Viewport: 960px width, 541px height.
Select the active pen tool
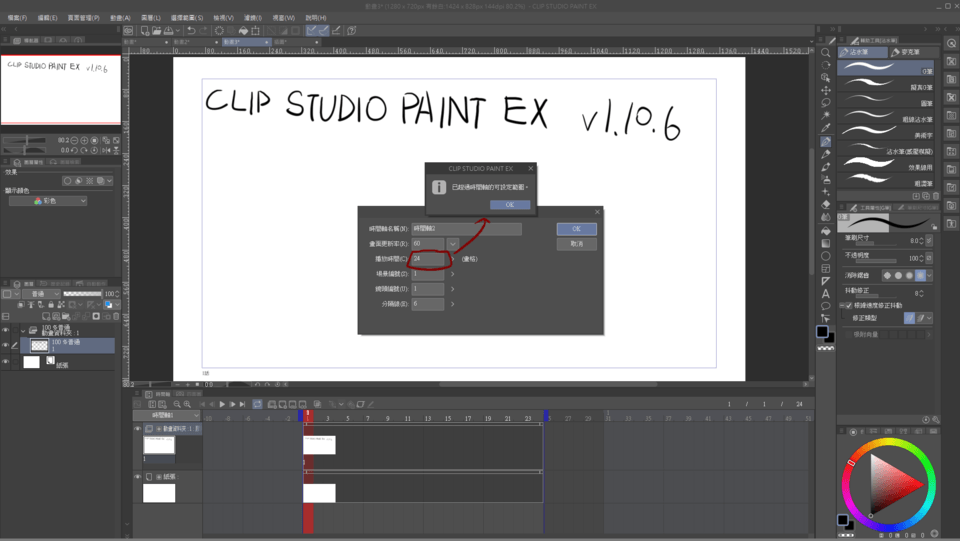pyautogui.click(x=825, y=141)
